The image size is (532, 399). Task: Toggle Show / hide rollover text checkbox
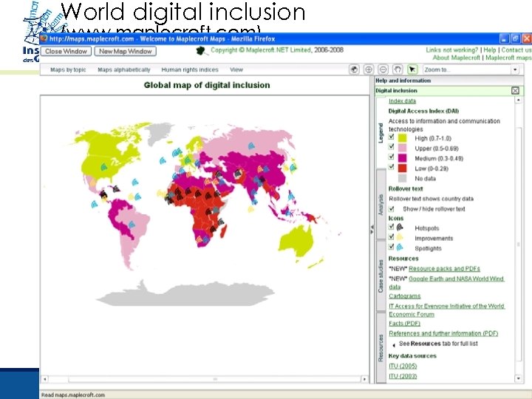coord(391,208)
